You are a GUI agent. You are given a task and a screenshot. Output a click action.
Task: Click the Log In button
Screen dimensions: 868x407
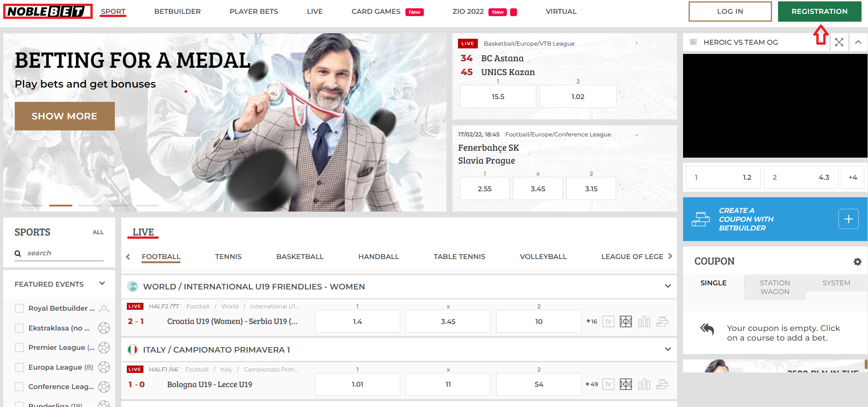point(730,12)
